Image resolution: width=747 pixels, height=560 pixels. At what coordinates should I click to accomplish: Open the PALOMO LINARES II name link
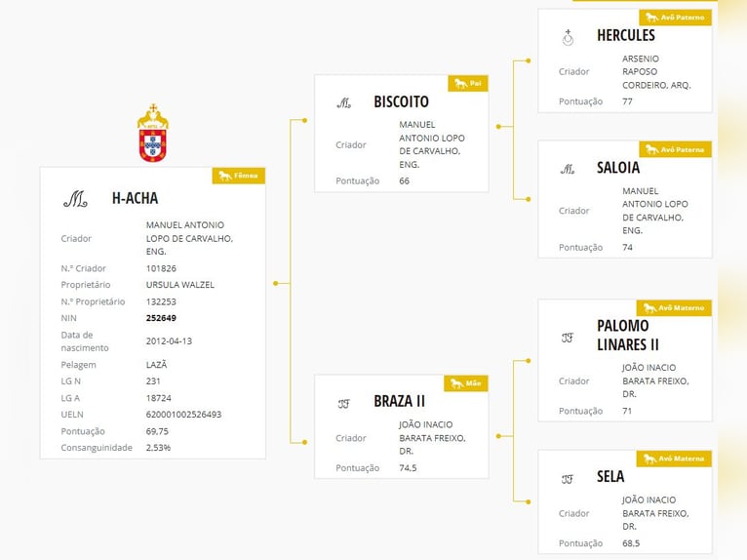[x=628, y=335]
